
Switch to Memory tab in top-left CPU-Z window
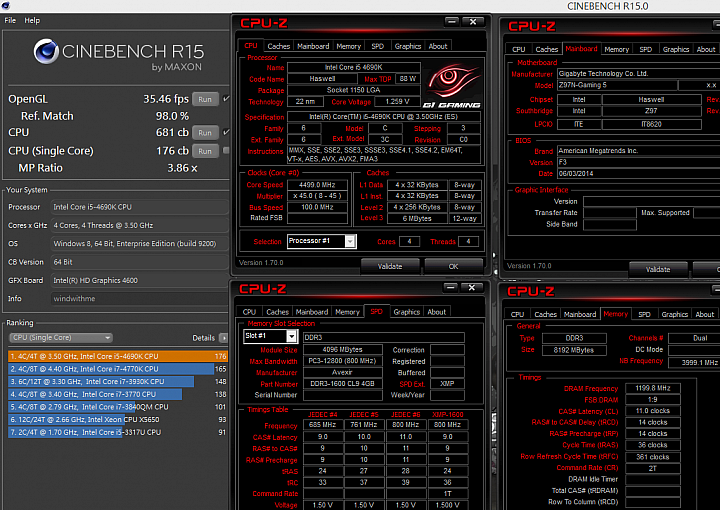pyautogui.click(x=349, y=46)
